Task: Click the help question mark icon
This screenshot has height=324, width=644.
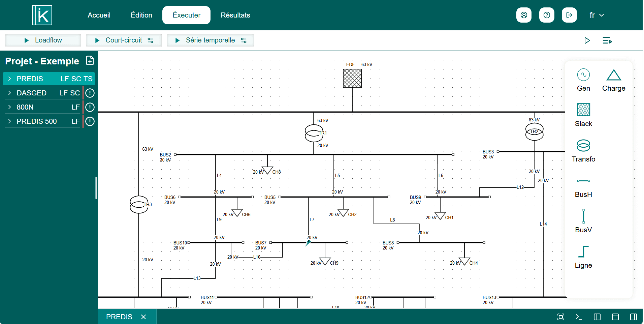Action: pos(547,15)
